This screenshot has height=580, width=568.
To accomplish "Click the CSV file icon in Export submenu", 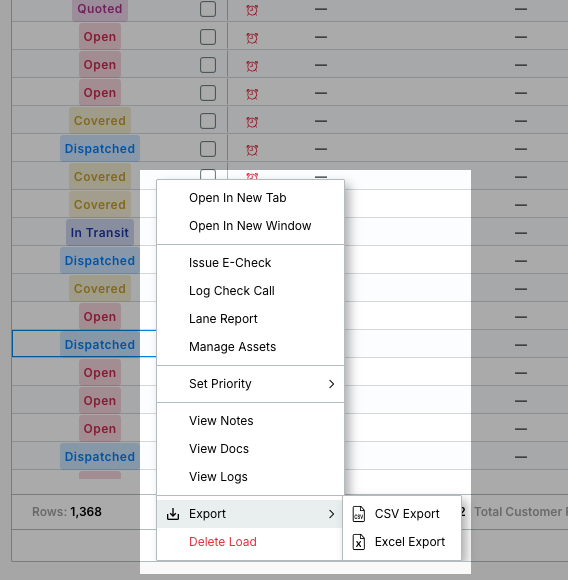I will 359,514.
